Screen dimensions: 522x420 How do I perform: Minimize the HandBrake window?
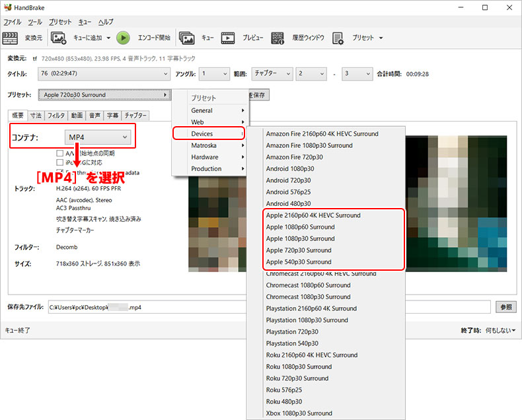[461, 7]
